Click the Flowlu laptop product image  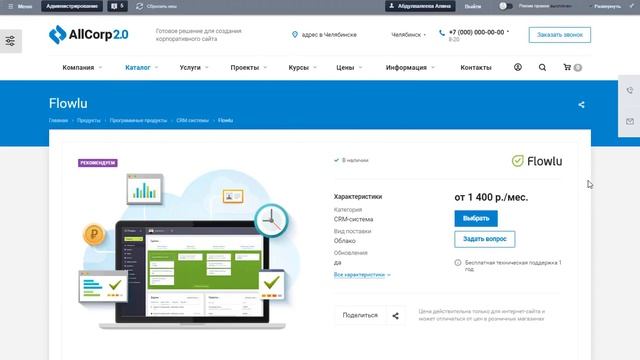click(190, 249)
